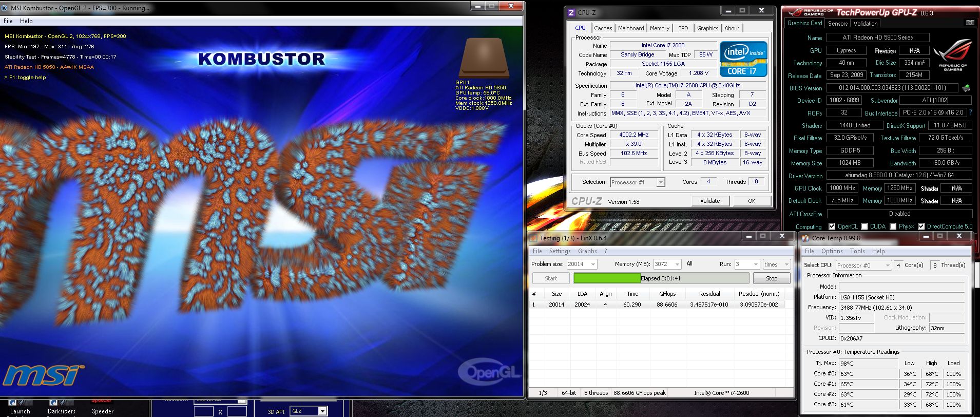Toggle the CUDA checkbox in GPU-Z

pos(864,226)
